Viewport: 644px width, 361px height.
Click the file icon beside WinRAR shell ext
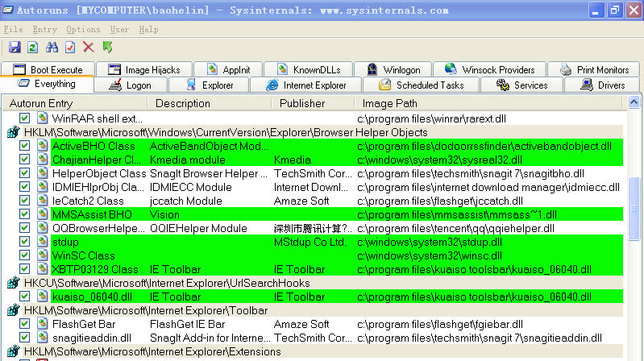point(42,118)
